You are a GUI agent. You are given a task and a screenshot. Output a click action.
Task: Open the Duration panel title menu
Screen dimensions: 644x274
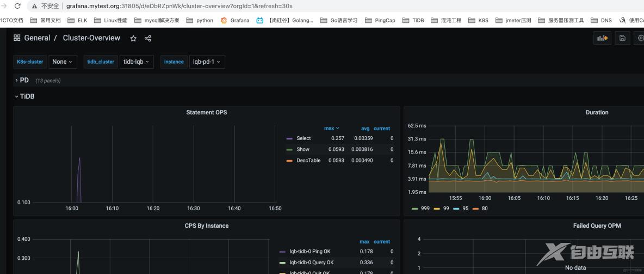pyautogui.click(x=597, y=112)
